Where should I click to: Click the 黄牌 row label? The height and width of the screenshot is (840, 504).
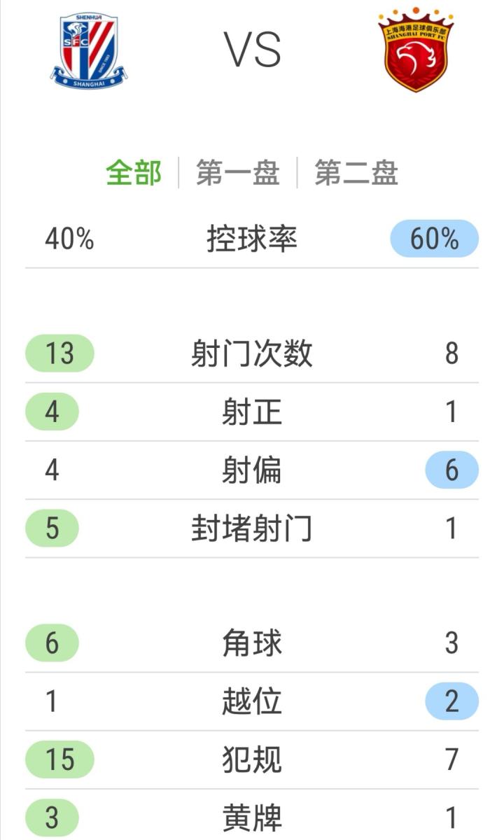coord(252,817)
